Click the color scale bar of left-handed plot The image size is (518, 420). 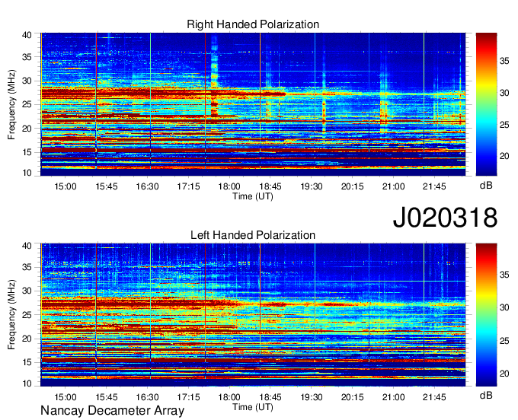(x=486, y=315)
